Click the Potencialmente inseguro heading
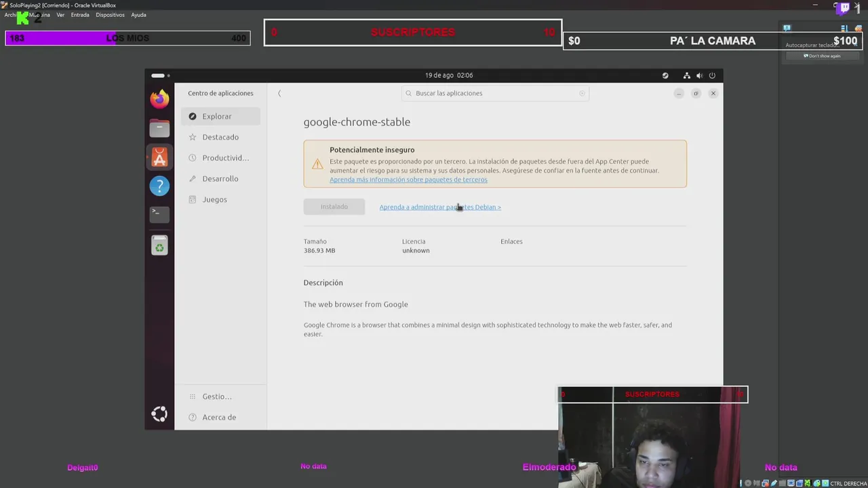 372,150
